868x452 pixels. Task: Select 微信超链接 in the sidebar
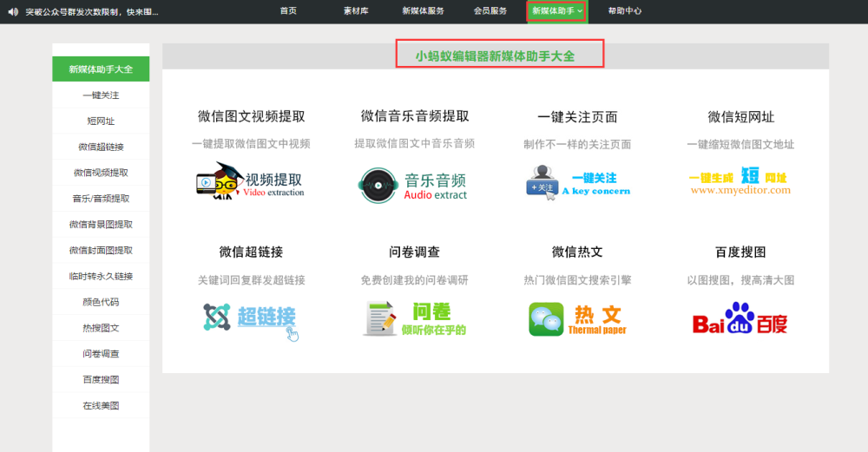click(101, 147)
